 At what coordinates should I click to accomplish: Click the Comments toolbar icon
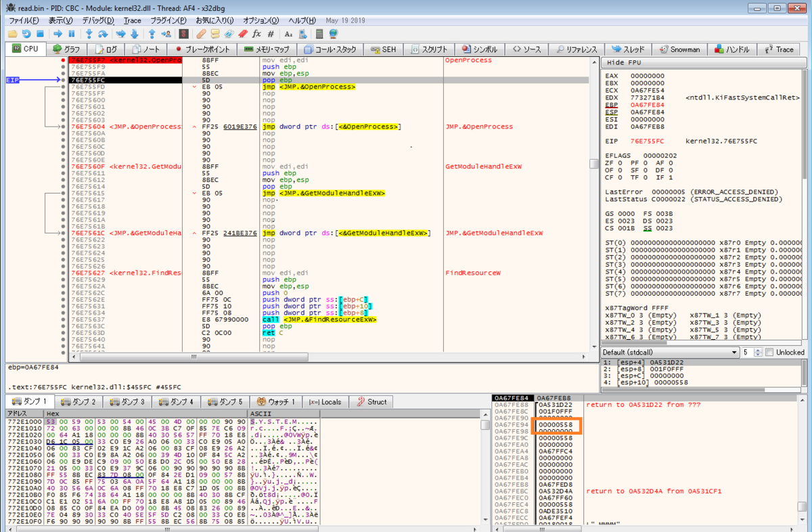click(x=215, y=33)
